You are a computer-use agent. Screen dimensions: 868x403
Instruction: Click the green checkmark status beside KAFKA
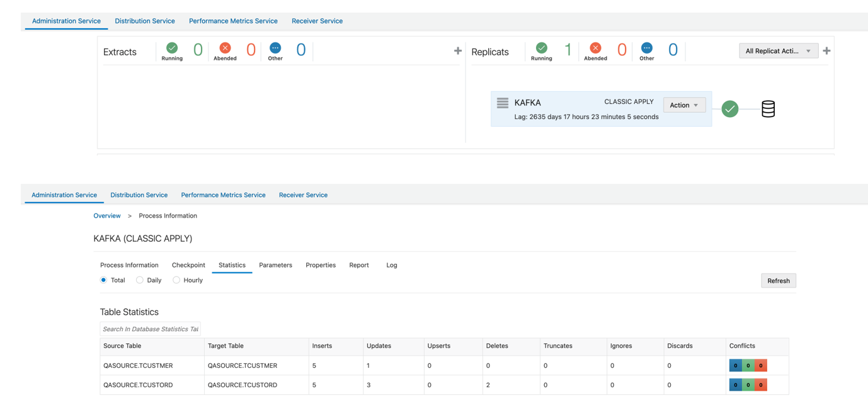pyautogui.click(x=730, y=109)
